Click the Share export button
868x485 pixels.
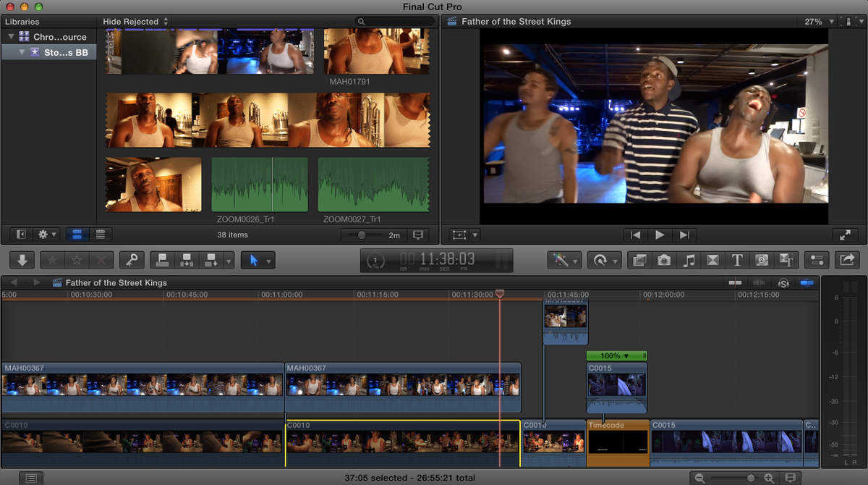coord(847,261)
